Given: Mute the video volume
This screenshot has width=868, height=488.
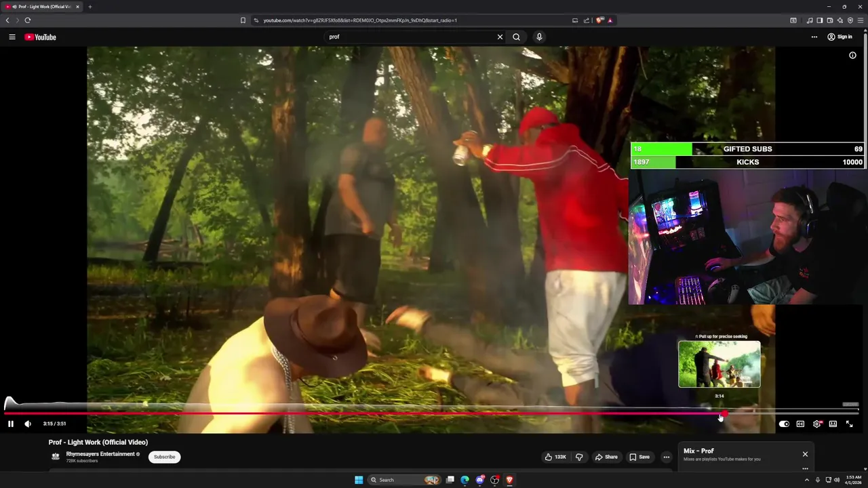Looking at the screenshot, I should 28,424.
